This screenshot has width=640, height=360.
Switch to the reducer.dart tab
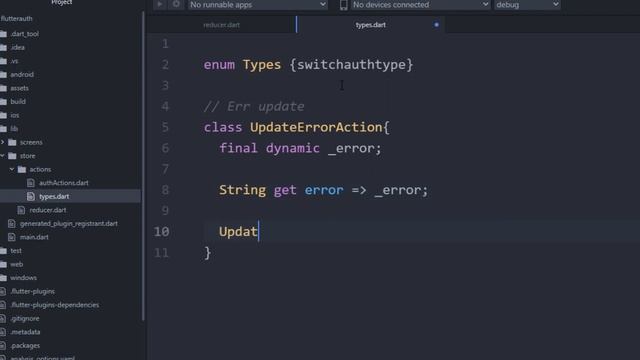tap(222, 25)
